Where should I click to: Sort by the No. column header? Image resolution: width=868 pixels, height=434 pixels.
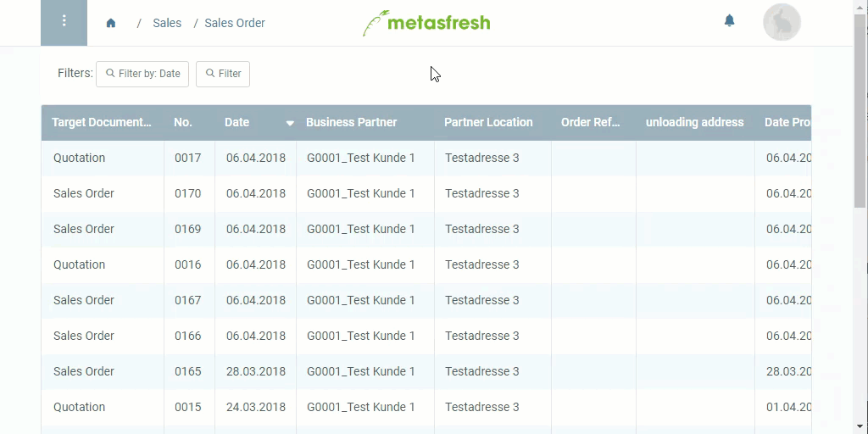pyautogui.click(x=183, y=122)
